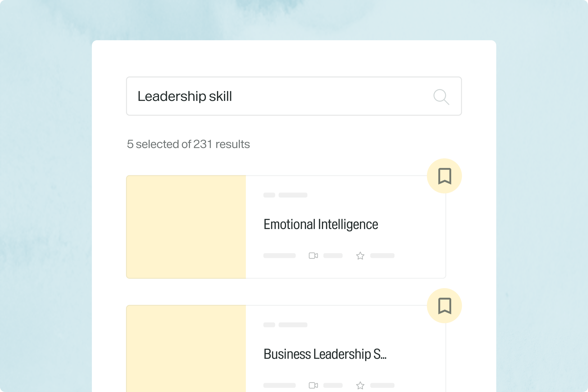588x392 pixels.
Task: Click the video icon on Business Leadership card
Action: click(x=313, y=385)
